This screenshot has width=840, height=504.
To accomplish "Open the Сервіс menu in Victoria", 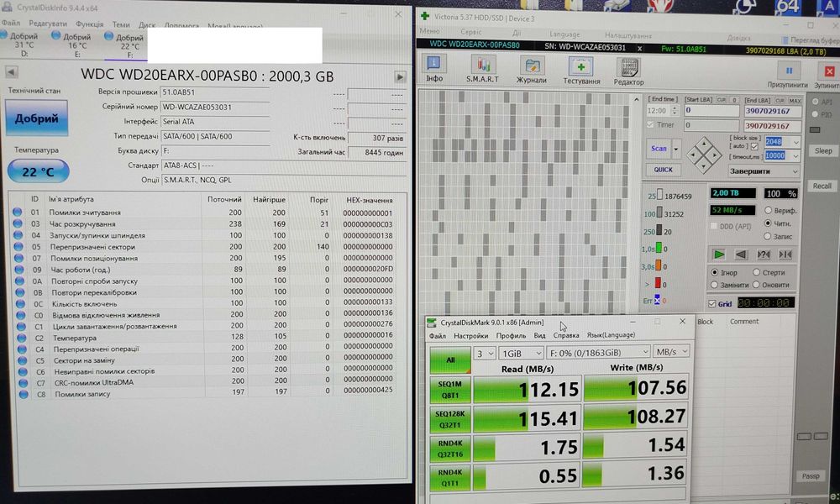I will (x=471, y=32).
